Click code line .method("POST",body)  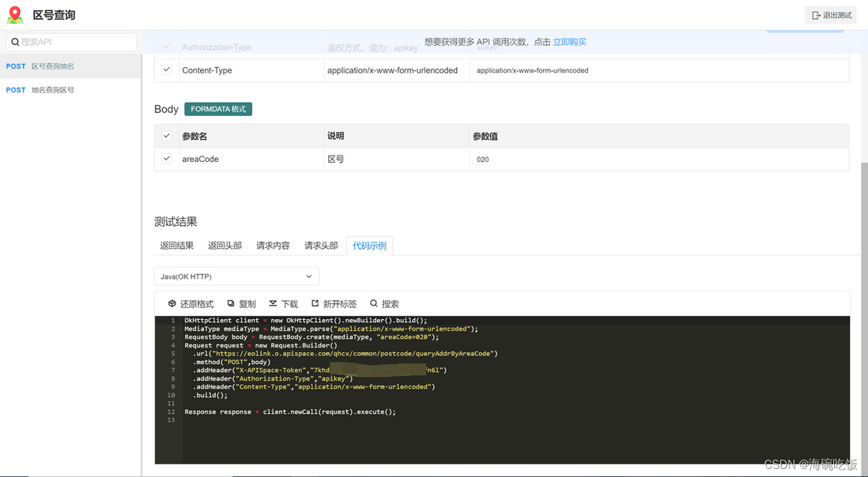click(x=232, y=362)
